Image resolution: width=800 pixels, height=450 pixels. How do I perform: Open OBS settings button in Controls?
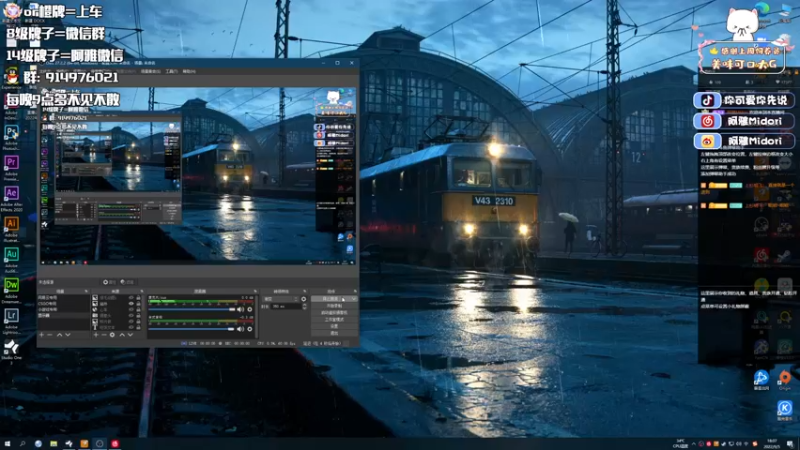point(334,326)
